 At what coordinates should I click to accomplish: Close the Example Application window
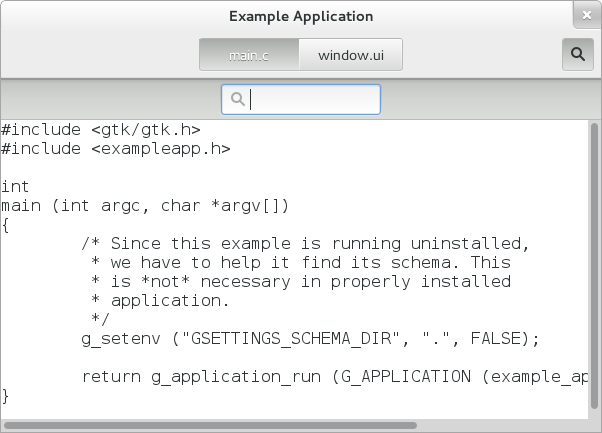(x=586, y=16)
